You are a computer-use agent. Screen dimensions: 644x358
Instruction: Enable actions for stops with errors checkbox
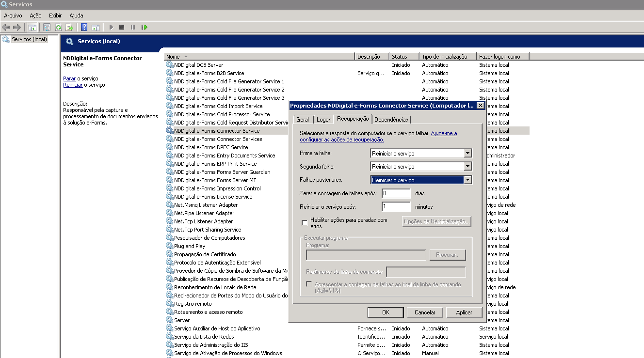point(305,223)
